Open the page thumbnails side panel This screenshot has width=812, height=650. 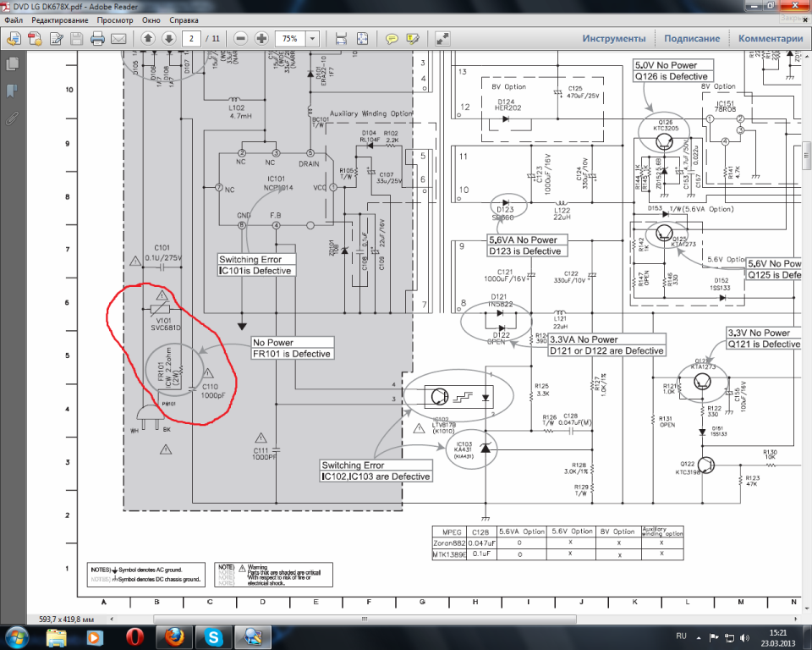click(x=13, y=63)
